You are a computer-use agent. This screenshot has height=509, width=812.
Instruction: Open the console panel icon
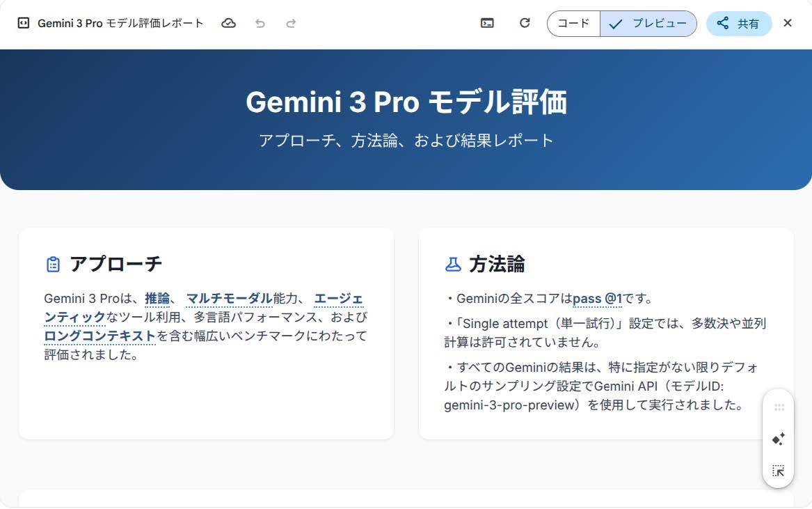(x=487, y=23)
